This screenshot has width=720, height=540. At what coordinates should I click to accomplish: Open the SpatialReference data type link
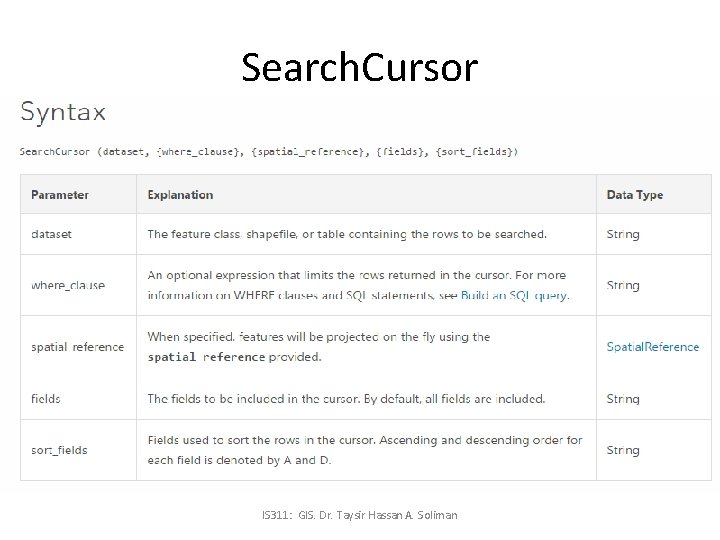point(652,347)
